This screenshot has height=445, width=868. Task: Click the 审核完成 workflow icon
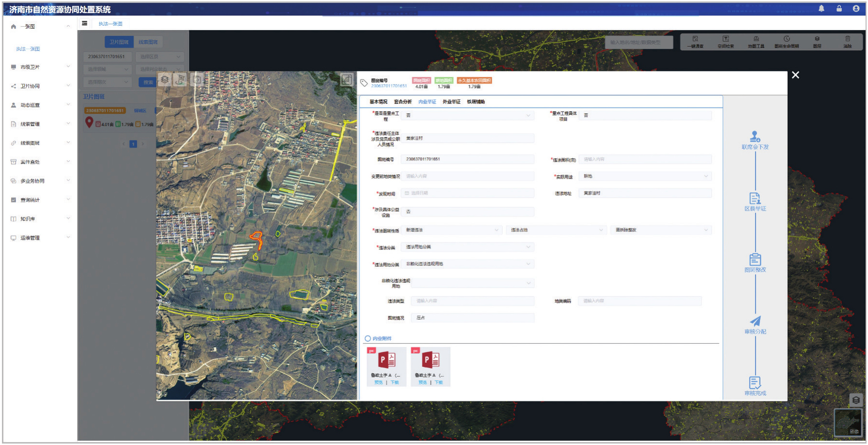pyautogui.click(x=755, y=383)
